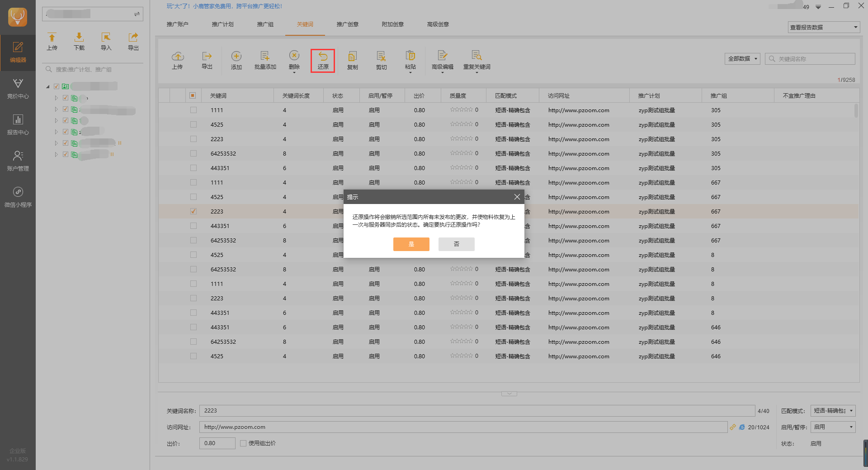Toggle the last child plan checkbox in tree
The image size is (868, 470).
(x=66, y=154)
